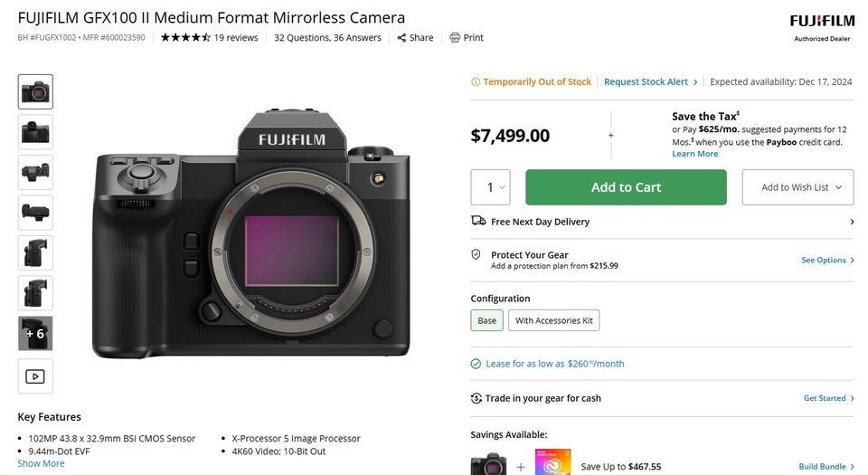Click the delivery truck icon
This screenshot has height=475, width=868.
(478, 221)
